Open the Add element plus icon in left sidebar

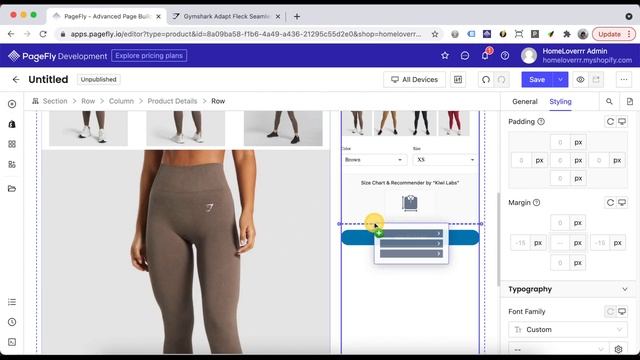coord(12,104)
